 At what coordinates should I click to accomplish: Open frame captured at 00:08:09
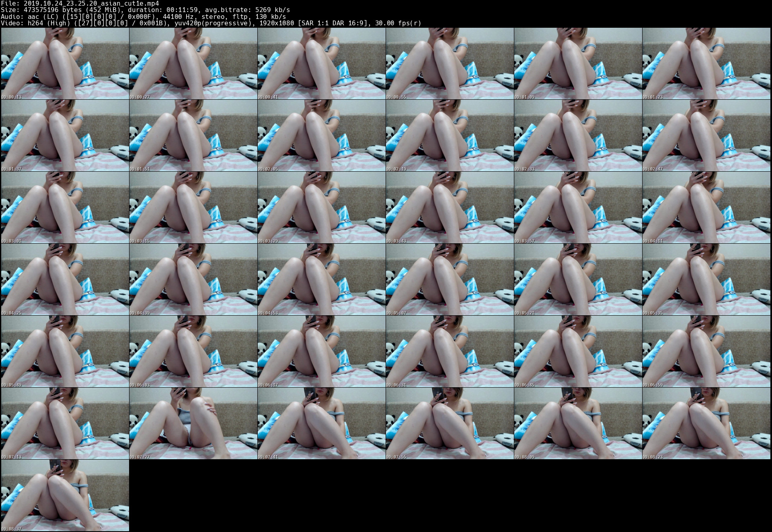pyautogui.click(x=578, y=423)
